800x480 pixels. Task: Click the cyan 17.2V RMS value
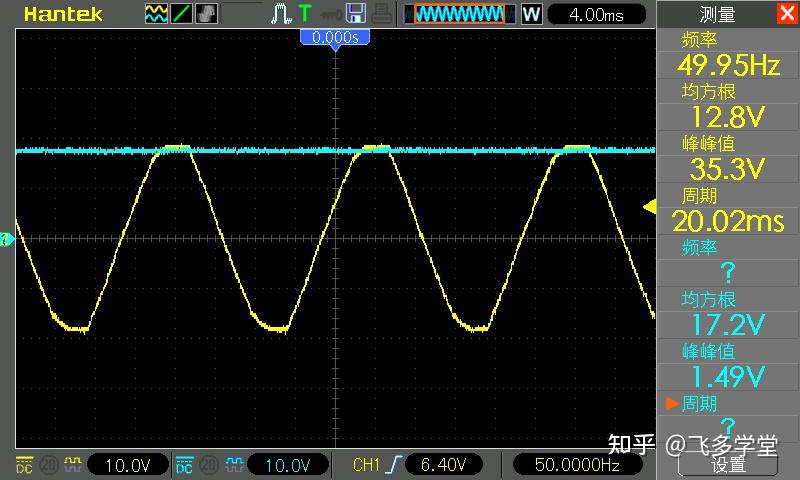[728, 324]
